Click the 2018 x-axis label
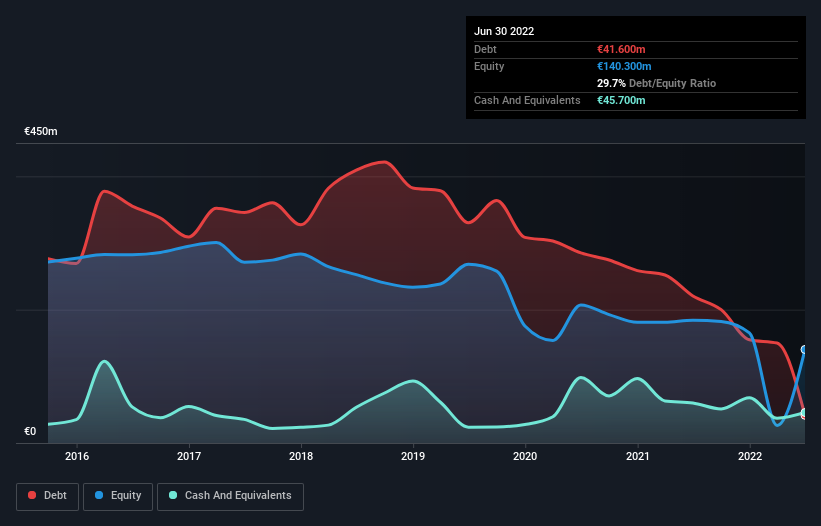 coord(301,456)
